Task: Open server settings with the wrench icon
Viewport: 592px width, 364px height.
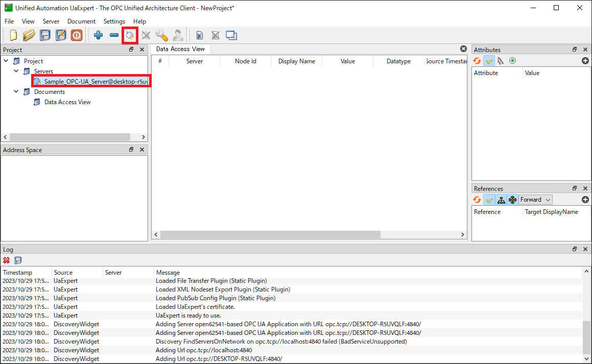Action: [162, 35]
